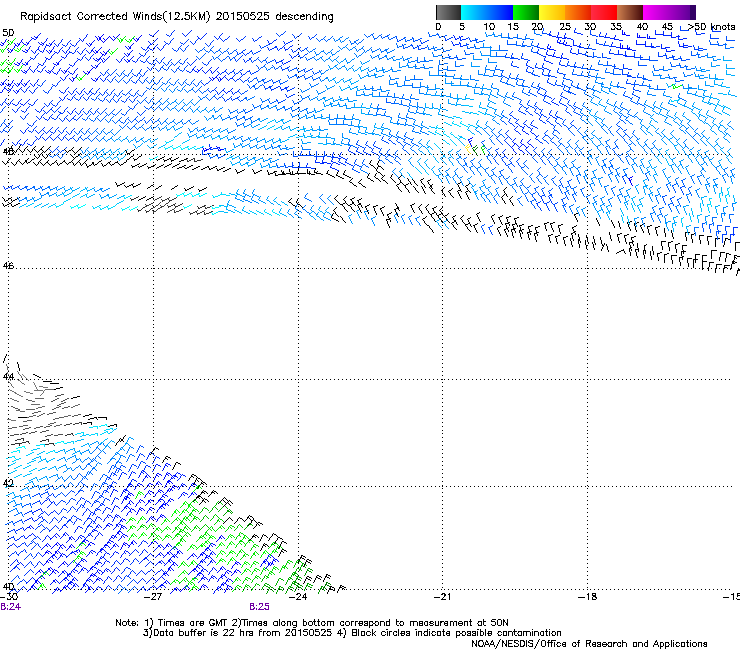Click the note 'Black circles indicate possible contamination'

(x=456, y=633)
